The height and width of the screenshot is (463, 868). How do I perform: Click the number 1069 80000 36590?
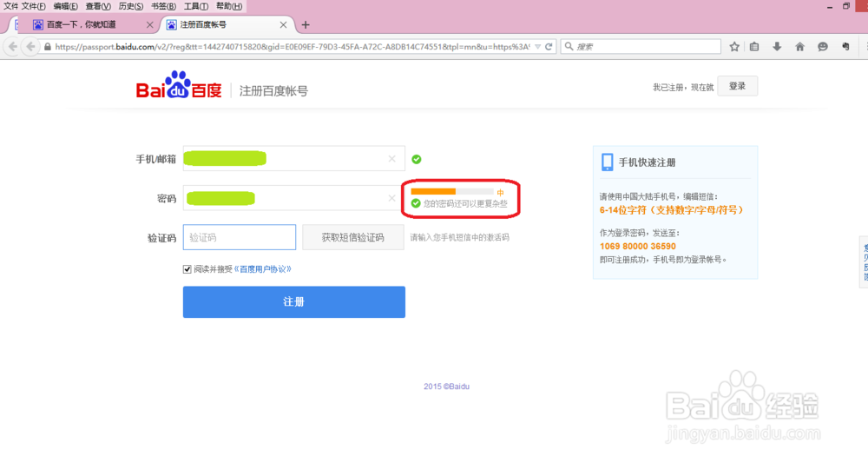click(x=638, y=247)
